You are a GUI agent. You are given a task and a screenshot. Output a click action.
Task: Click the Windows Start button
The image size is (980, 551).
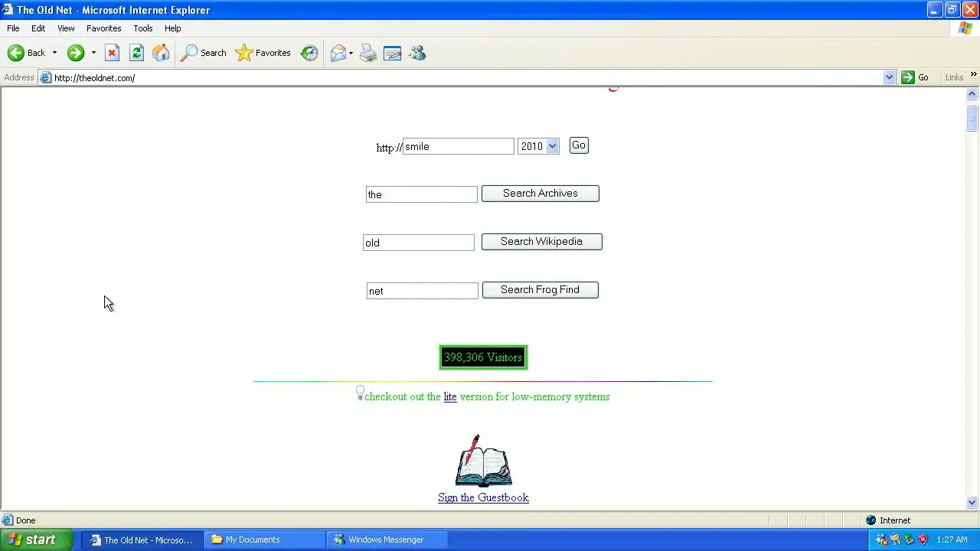37,540
